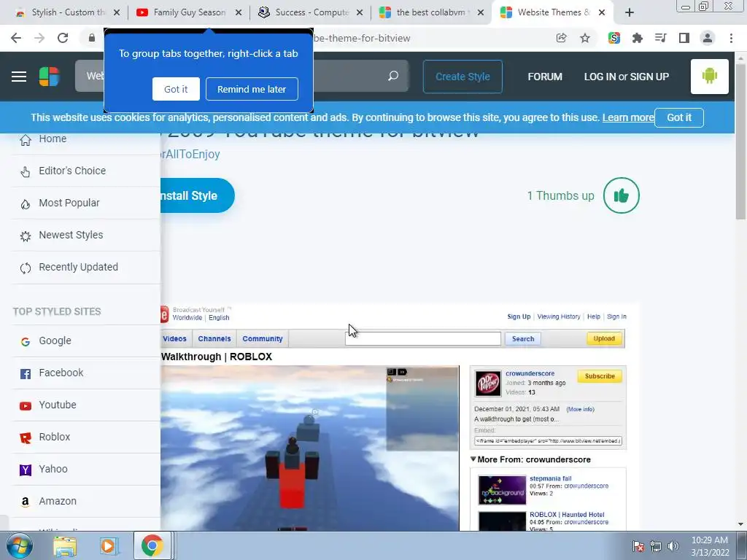747x560 pixels.
Task: Click the network tray icon
Action: click(x=656, y=546)
